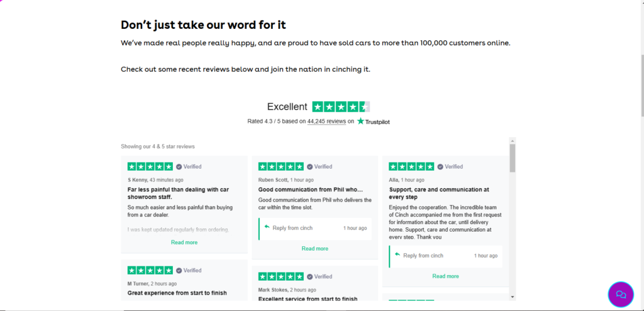Click 'Support, care and communication' review title
The image size is (644, 311).
439,193
